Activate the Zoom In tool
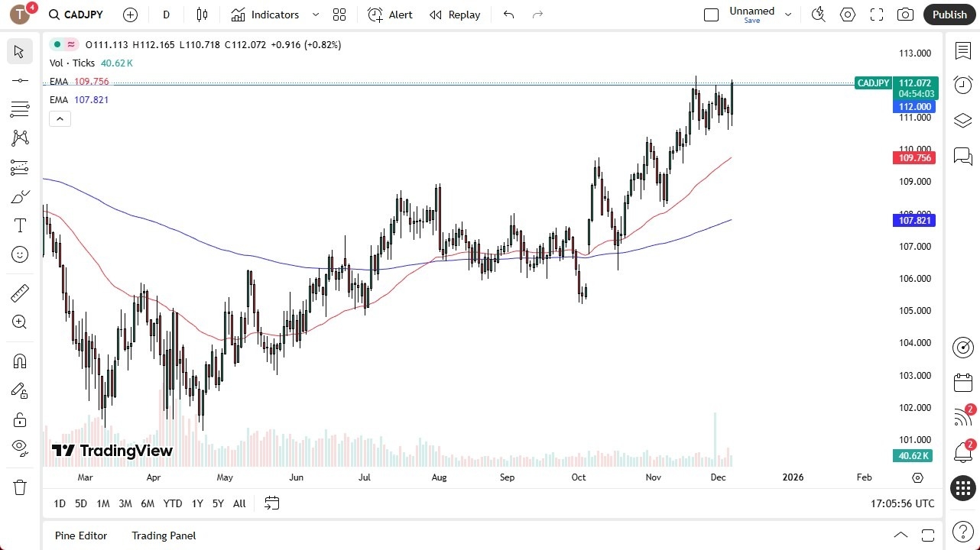Image resolution: width=980 pixels, height=550 pixels. point(19,322)
